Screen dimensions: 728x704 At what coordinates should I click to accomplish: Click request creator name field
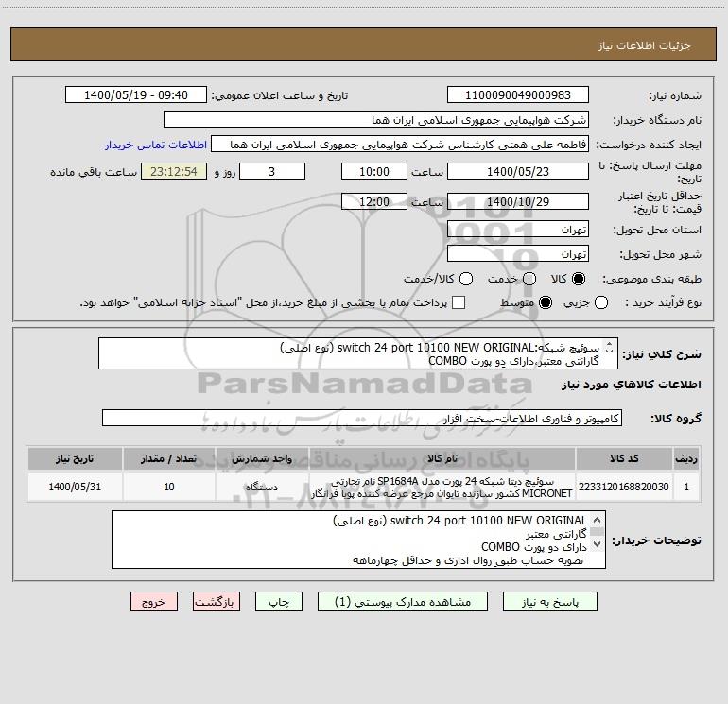[400, 145]
